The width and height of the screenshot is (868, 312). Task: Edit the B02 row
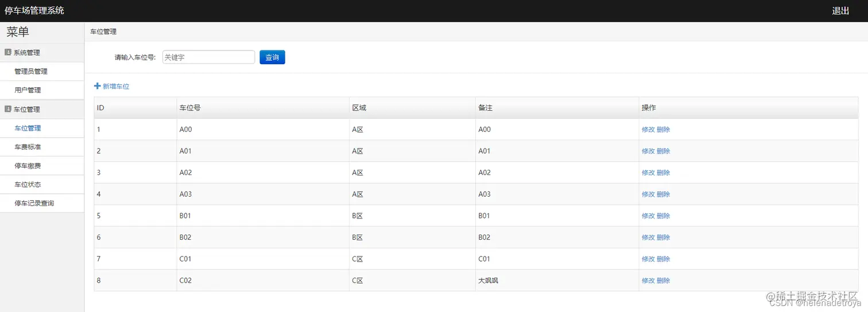[x=648, y=237]
